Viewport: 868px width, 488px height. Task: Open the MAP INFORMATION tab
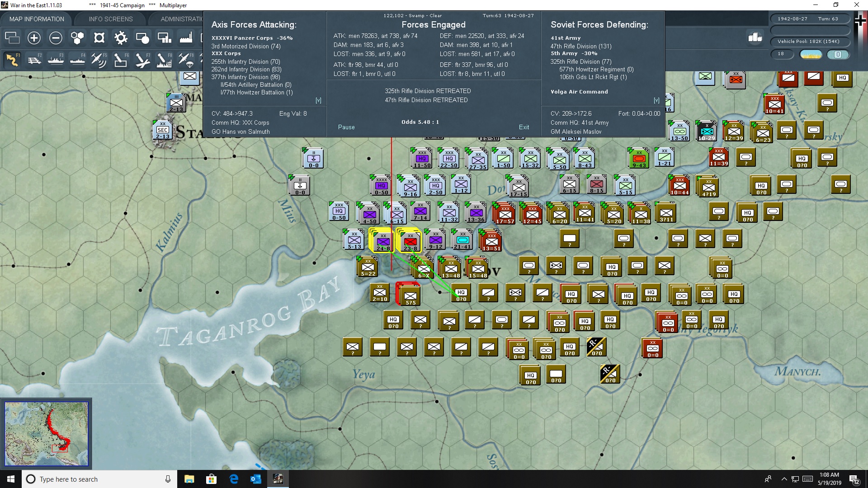coord(37,19)
